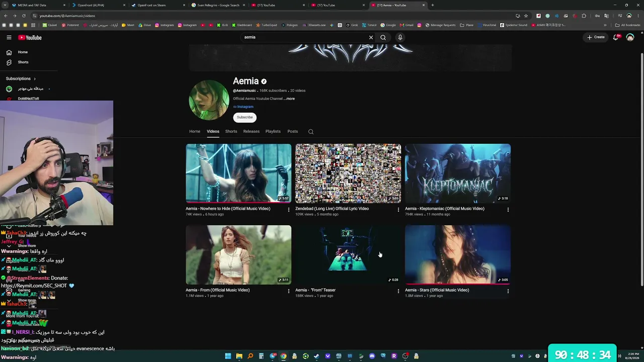Viewport: 644px width, 362px height.
Task: Search within the Aemia channel
Action: tap(311, 132)
